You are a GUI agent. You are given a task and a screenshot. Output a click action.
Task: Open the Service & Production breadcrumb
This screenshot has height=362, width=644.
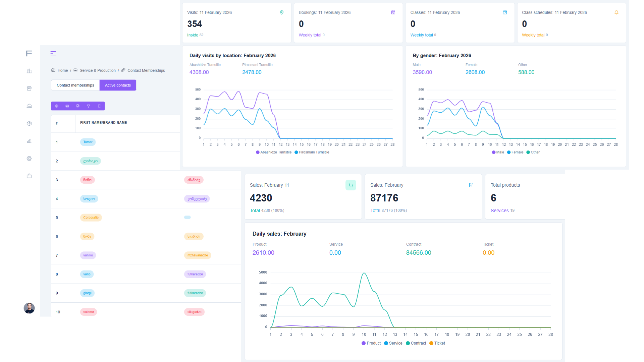[x=98, y=70]
